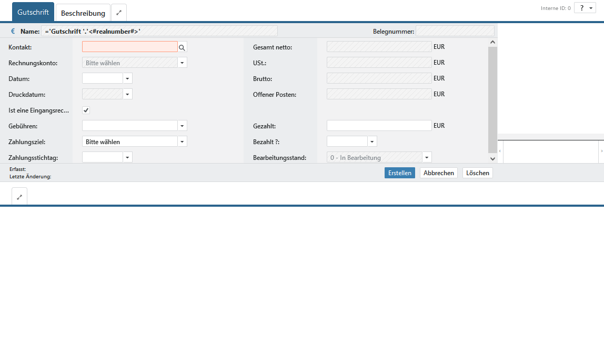Click the expand arrows icon beside Beschreibung tab
The image size is (604, 364).
coord(119,13)
